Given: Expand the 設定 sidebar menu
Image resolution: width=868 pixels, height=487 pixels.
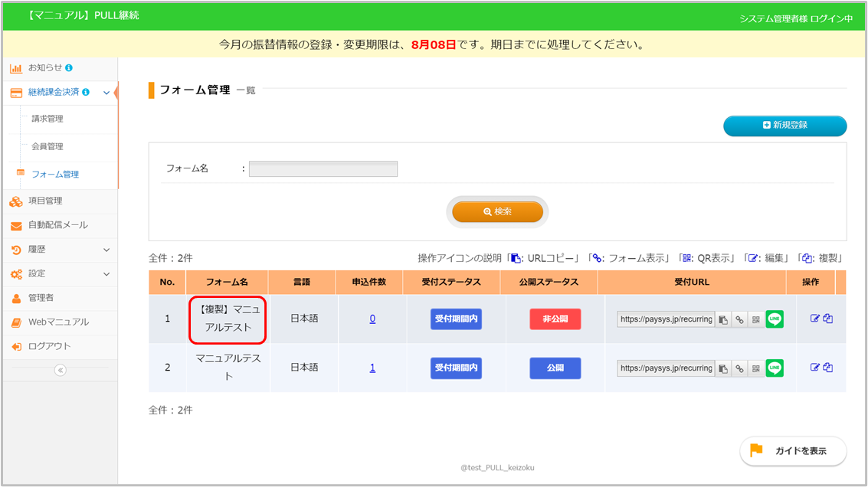Looking at the screenshot, I should (x=106, y=273).
